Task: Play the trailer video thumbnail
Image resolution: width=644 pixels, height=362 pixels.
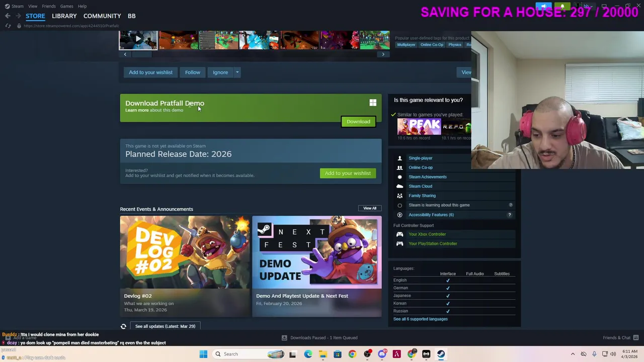Action: 138,40
